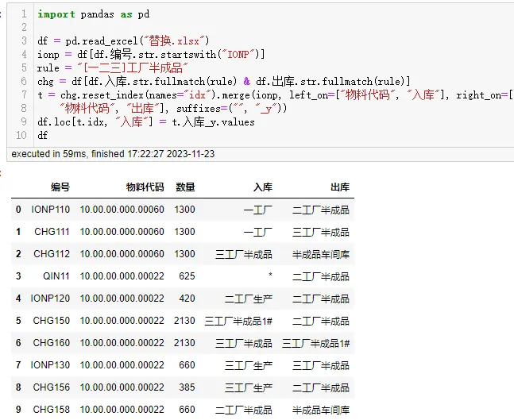
Task: Click 入库 value 一工厂 in row 0
Action: [258, 210]
